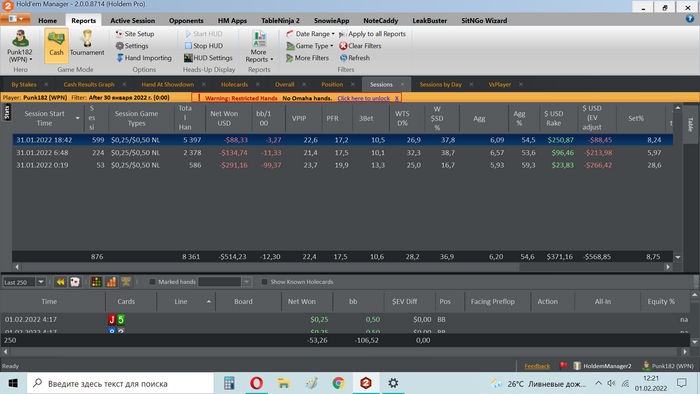Click the HoldemManager2 database status icon
Screen dimensions: 700x394
click(577, 366)
